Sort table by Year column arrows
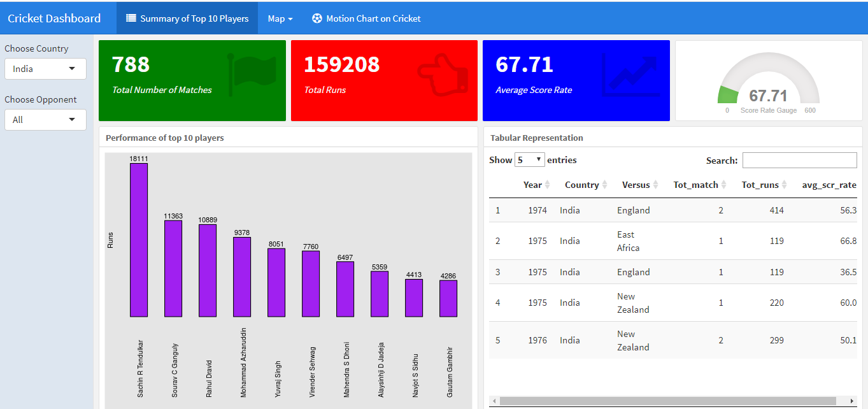Viewport: 868px width, 409px height. (547, 185)
